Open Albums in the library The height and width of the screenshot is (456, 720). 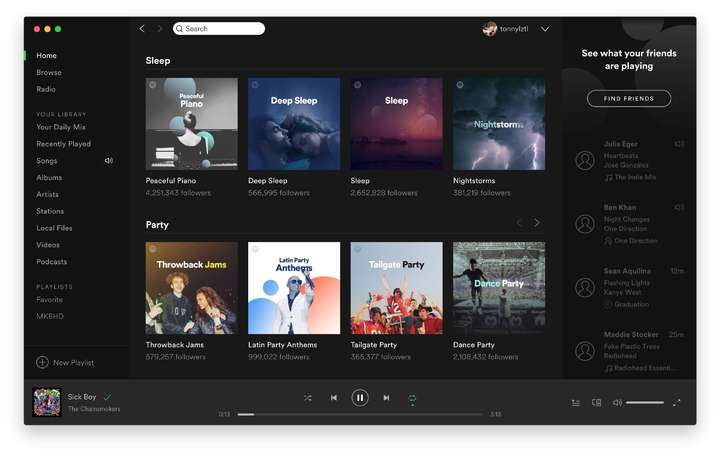(x=49, y=178)
